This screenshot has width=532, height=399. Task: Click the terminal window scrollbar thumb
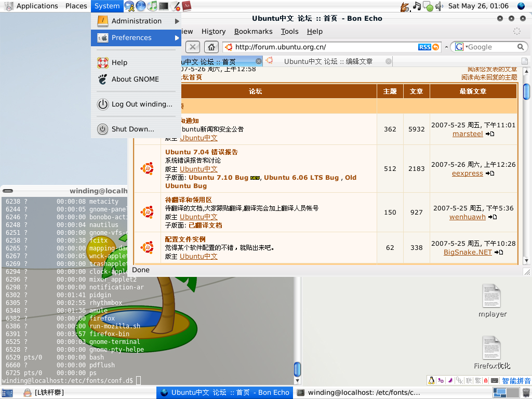tap(297, 369)
